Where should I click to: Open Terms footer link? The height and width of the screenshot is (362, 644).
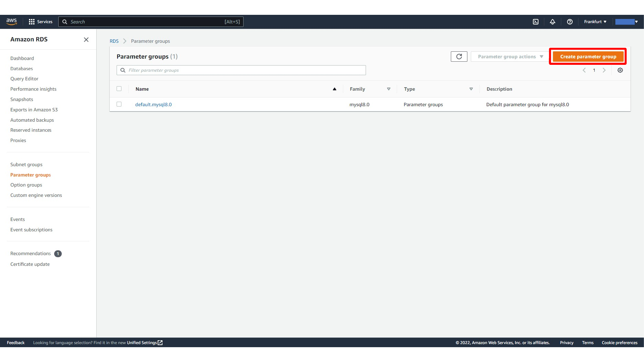[x=588, y=343]
